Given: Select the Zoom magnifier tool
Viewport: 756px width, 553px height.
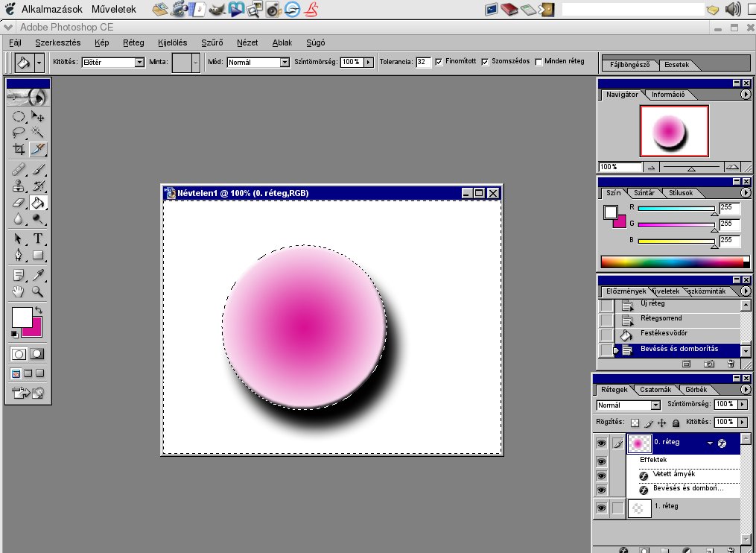Looking at the screenshot, I should pos(38,292).
